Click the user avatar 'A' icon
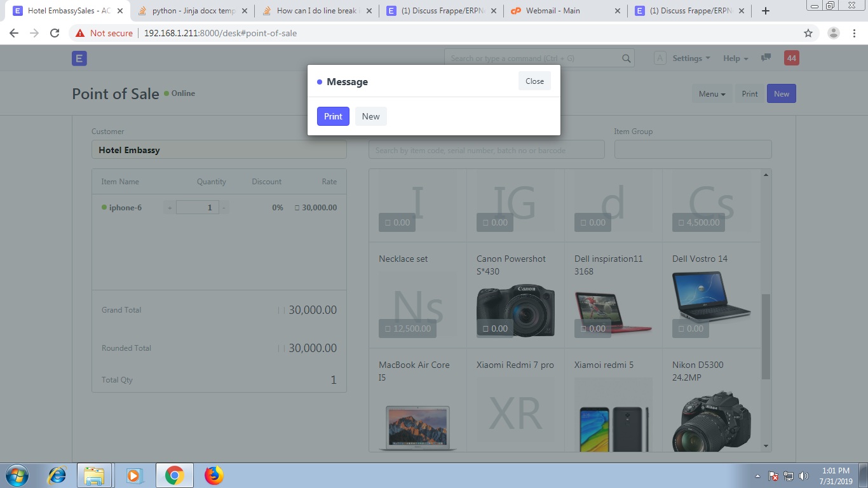Image resolution: width=868 pixels, height=488 pixels. (660, 58)
